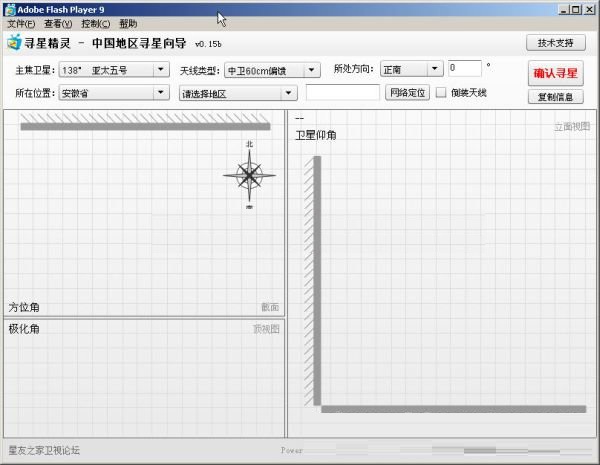Click the v0.15b version text
600x465 pixels.
coord(208,44)
